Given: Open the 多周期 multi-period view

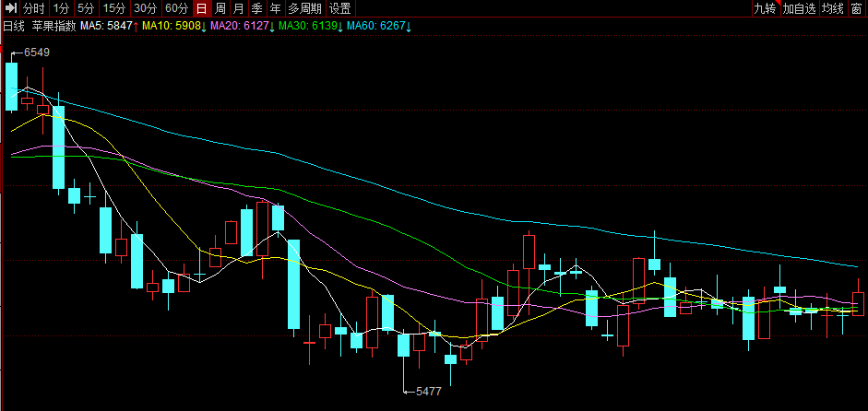Looking at the screenshot, I should coord(304,7).
